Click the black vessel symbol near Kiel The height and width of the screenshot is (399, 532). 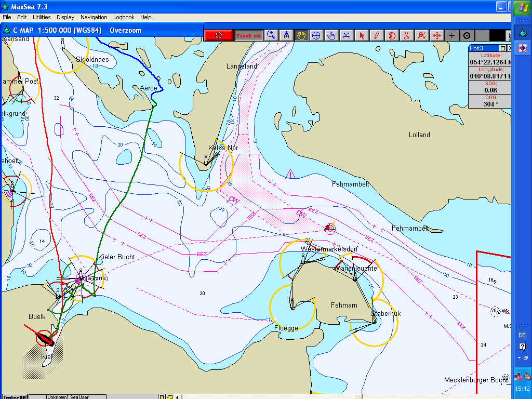pos(45,338)
